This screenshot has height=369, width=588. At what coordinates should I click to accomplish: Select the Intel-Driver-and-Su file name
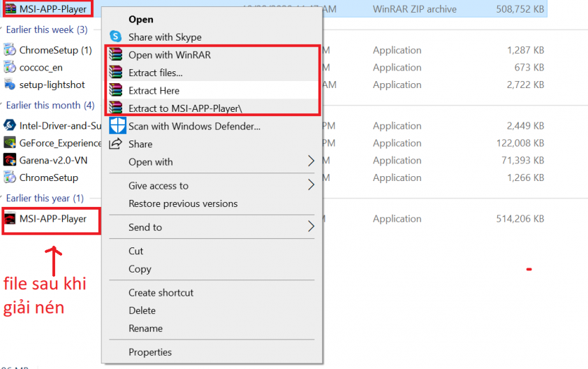click(60, 126)
